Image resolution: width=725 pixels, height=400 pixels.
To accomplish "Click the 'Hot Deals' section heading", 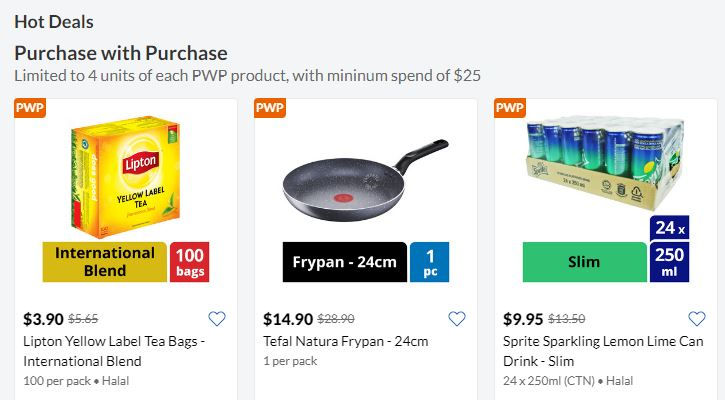I will [54, 21].
